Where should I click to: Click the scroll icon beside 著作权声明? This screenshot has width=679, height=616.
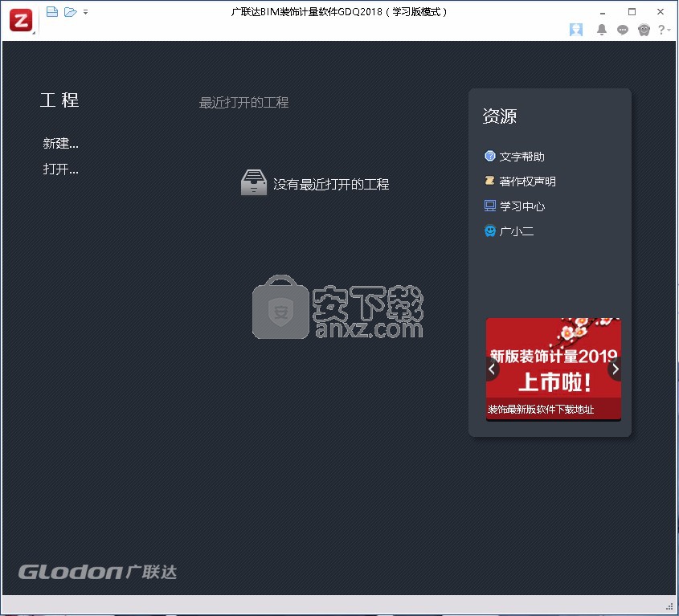[489, 181]
